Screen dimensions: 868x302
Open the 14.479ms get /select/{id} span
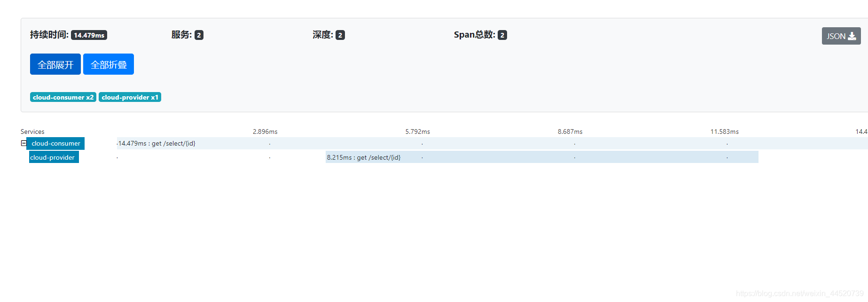point(492,143)
